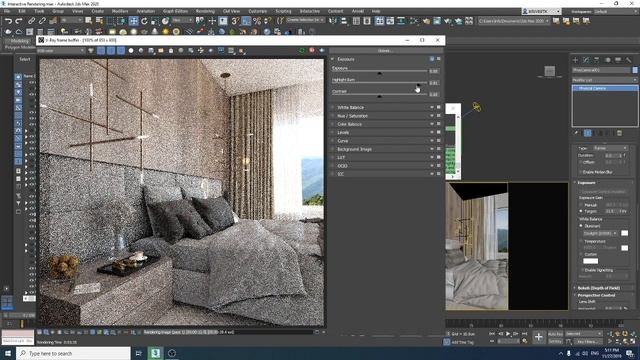Click the Key Filters button
Image resolution: width=640 pixels, height=360 pixels.
pos(589,341)
